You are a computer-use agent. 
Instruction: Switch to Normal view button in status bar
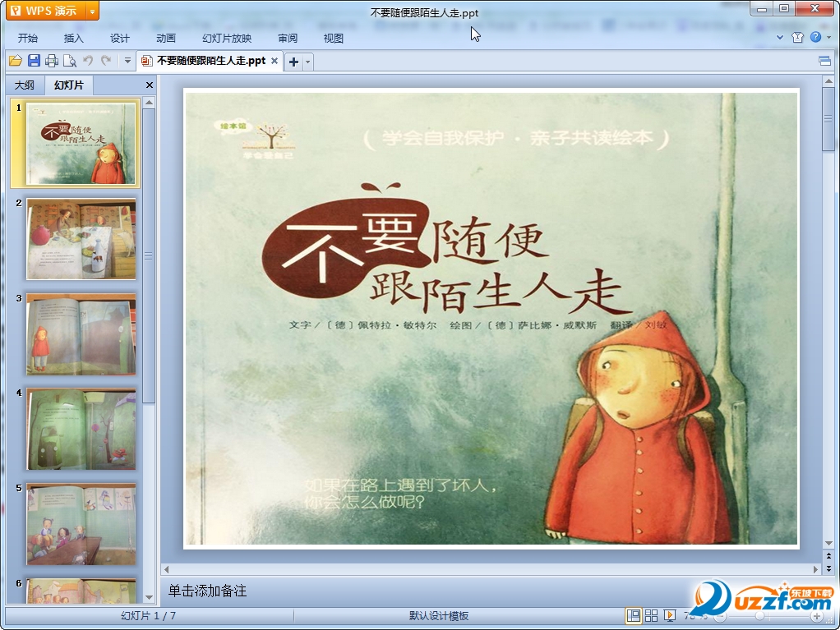(x=633, y=615)
